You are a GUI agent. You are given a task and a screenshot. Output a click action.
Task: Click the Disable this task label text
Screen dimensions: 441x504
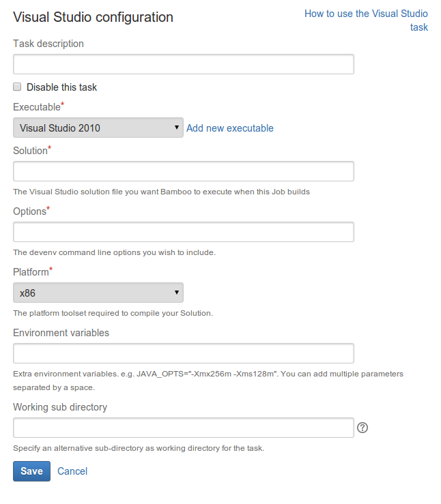point(61,87)
